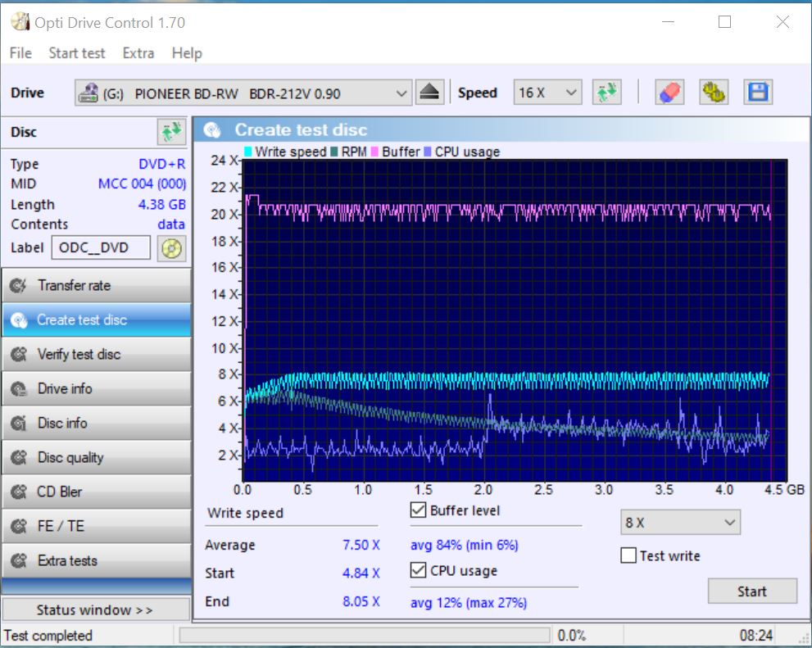The width and height of the screenshot is (812, 648).
Task: Click the Label text field
Action: pyautogui.click(x=101, y=248)
